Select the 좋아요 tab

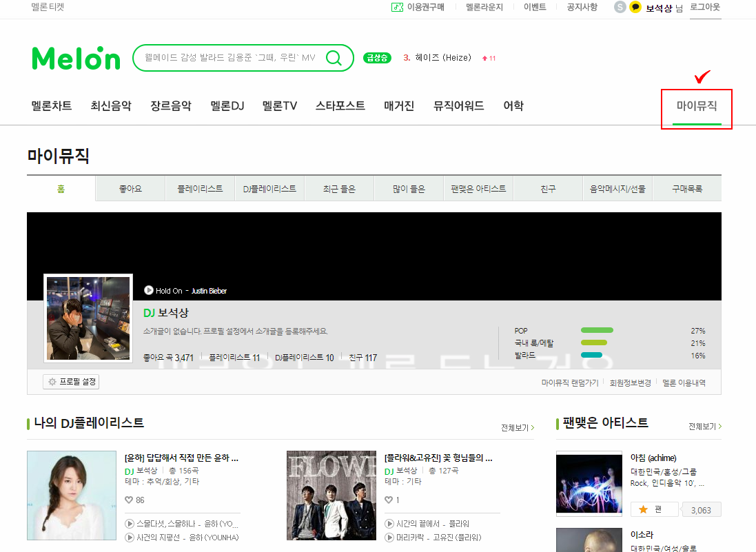131,189
